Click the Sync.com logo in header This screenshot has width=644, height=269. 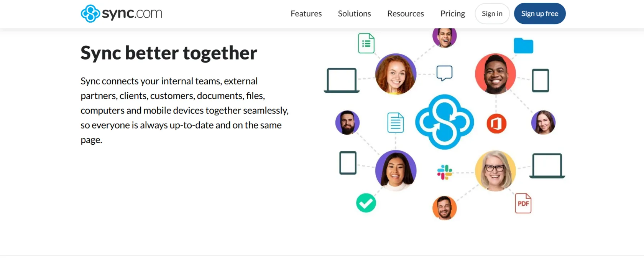[x=122, y=14]
